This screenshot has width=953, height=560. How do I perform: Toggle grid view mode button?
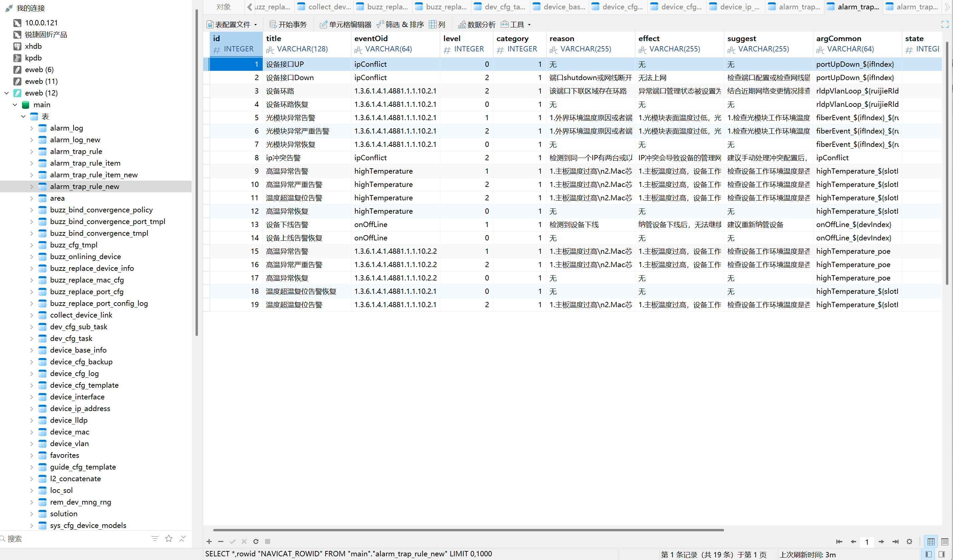931,542
